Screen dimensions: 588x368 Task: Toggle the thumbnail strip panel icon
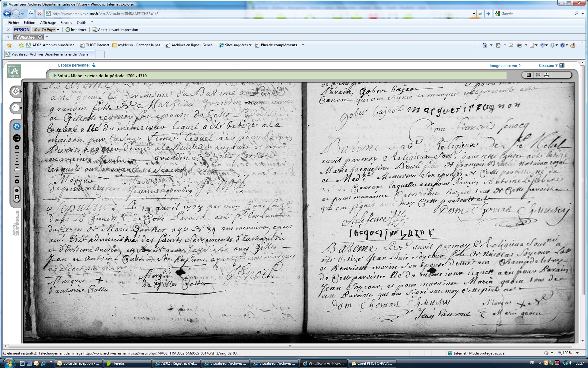point(529,75)
